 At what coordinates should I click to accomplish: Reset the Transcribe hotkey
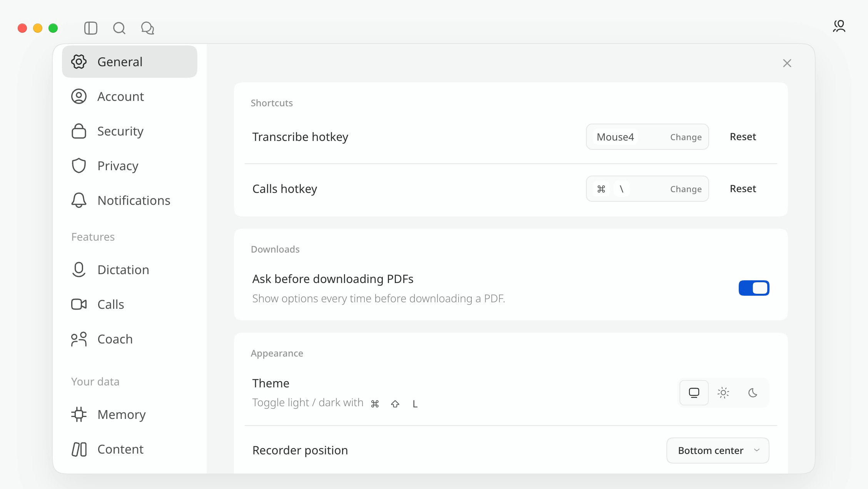point(743,137)
